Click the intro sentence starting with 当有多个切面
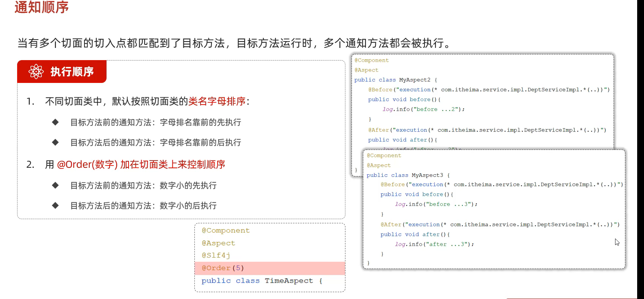 pyautogui.click(x=234, y=43)
